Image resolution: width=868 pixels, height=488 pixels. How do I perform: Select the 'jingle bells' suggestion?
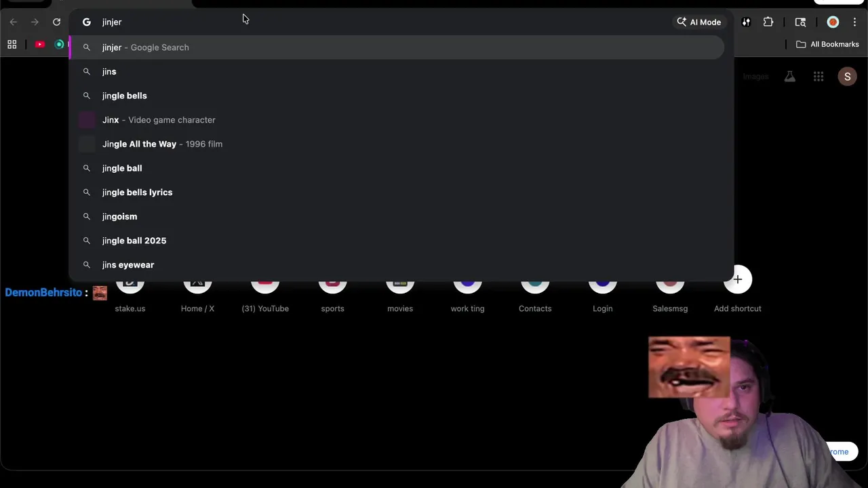397,96
